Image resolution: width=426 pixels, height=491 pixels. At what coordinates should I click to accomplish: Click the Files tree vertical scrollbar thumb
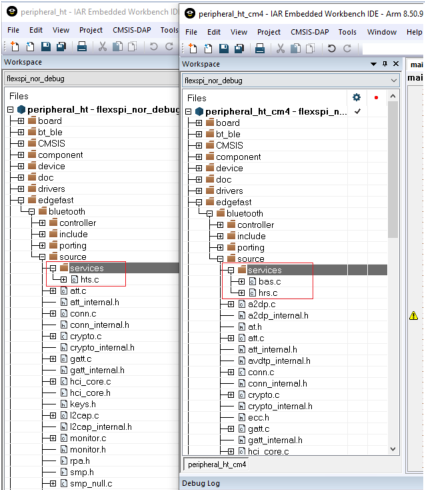(393, 170)
